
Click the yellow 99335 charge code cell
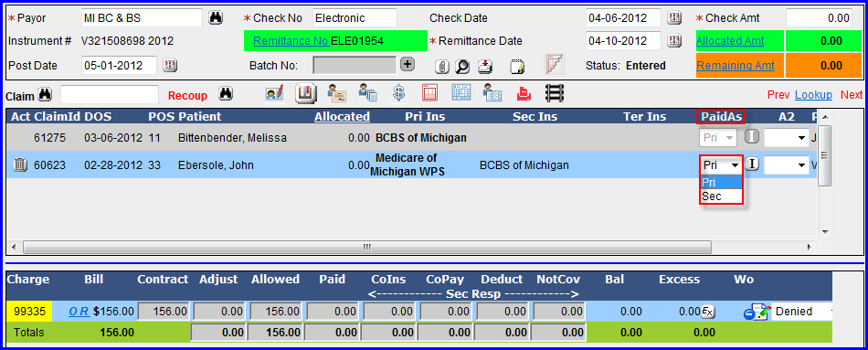(x=29, y=312)
